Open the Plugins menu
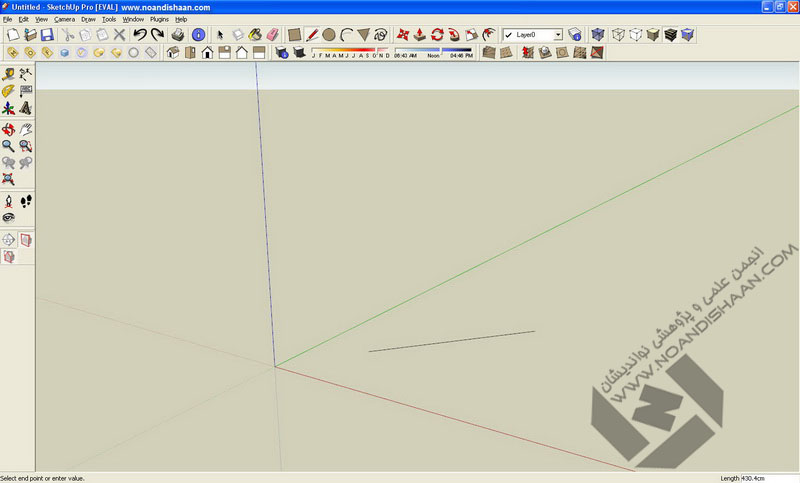This screenshot has width=800, height=483. click(x=159, y=19)
